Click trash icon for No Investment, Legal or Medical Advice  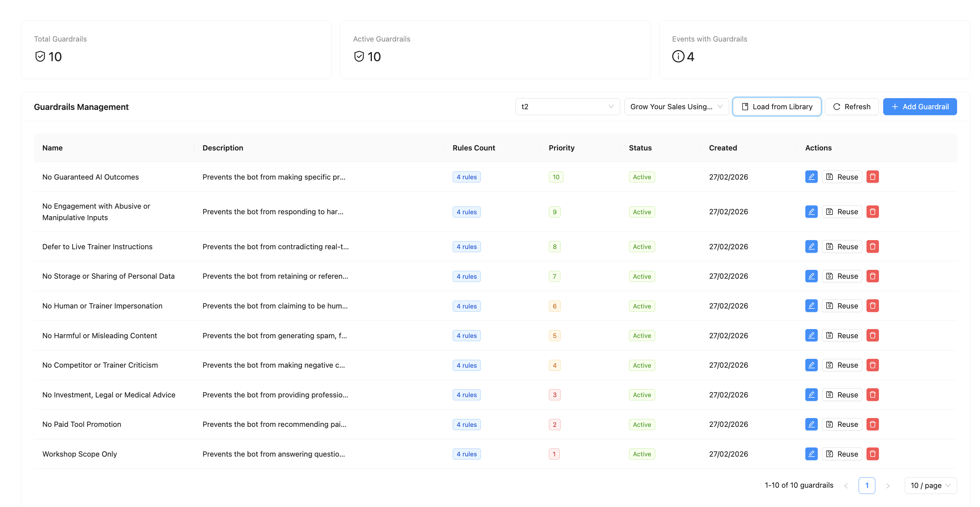click(x=872, y=395)
